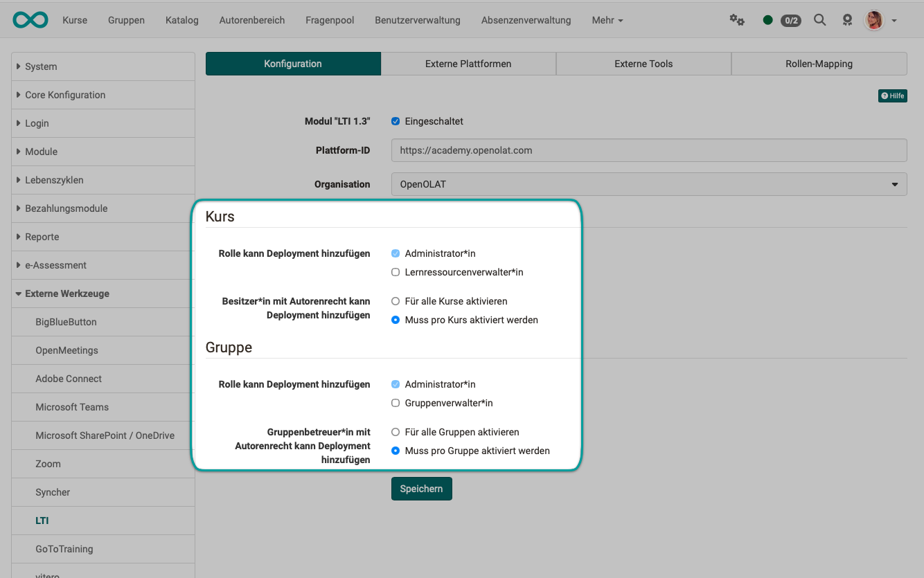Screen dimensions: 924x578
Task: Click the Hilfe help badge
Action: pos(892,96)
